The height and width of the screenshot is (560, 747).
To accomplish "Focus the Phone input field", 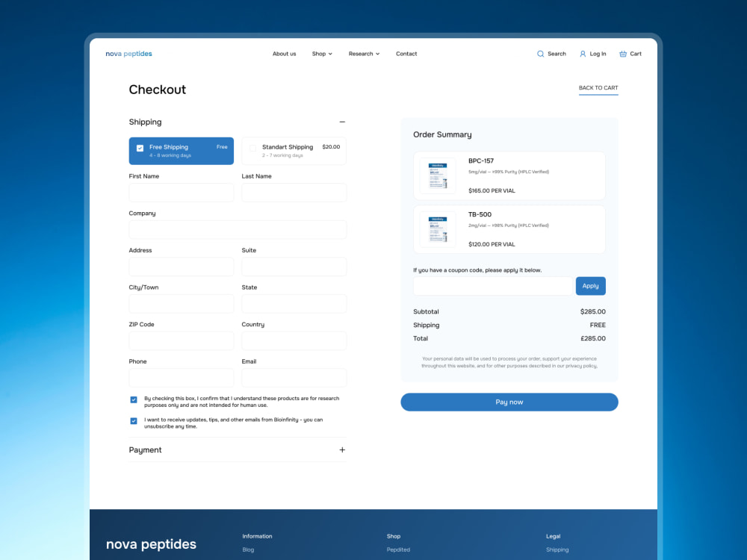I will click(182, 378).
